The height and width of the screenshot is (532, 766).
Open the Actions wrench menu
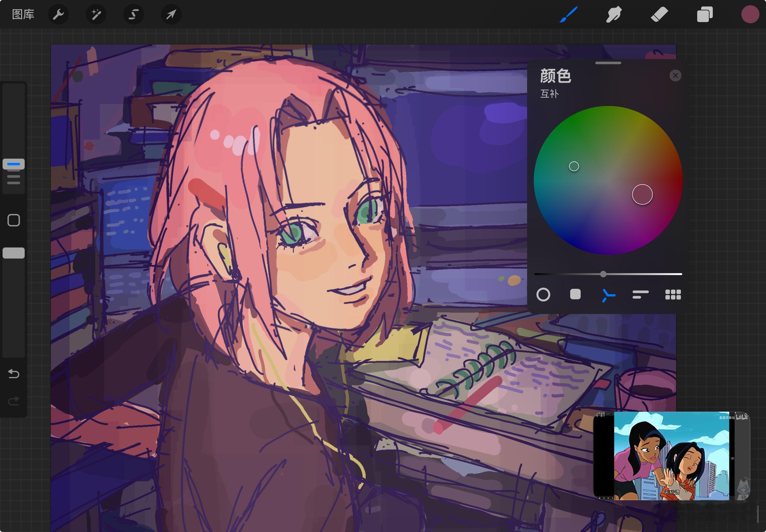coord(58,14)
